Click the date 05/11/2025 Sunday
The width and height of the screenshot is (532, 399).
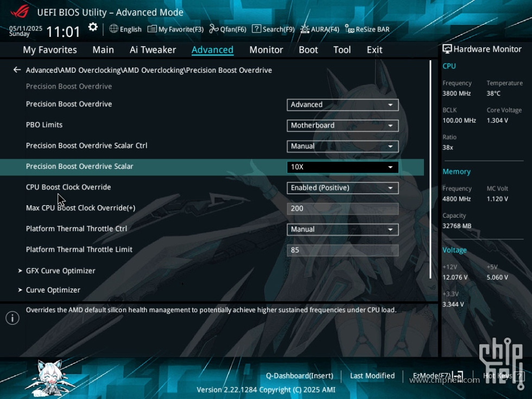[26, 31]
